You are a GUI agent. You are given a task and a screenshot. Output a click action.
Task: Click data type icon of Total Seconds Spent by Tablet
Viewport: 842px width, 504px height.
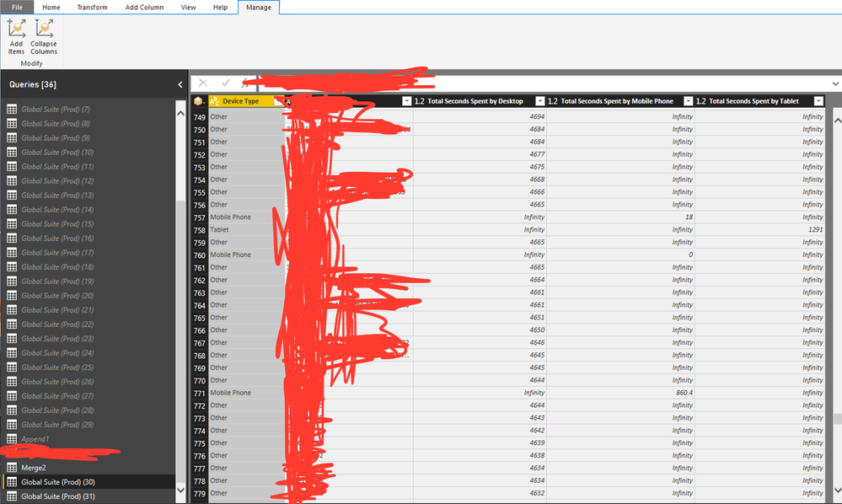pyautogui.click(x=700, y=101)
